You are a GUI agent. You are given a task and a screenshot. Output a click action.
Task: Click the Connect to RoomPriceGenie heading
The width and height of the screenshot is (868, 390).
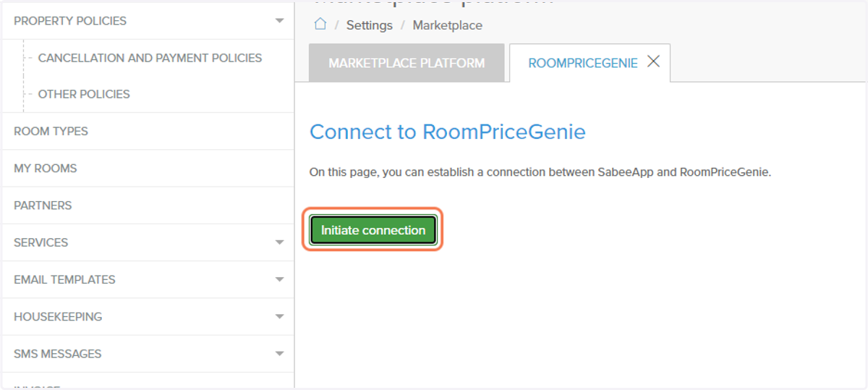pos(448,132)
